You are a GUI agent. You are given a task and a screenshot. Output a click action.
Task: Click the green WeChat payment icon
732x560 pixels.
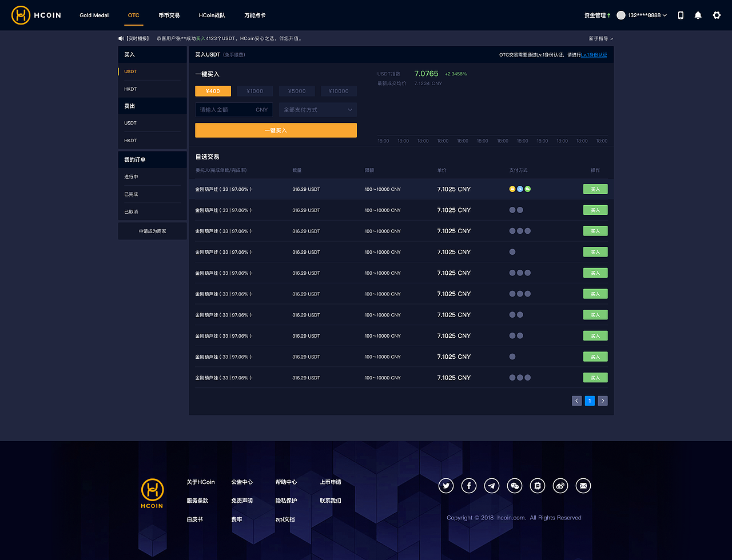527,189
